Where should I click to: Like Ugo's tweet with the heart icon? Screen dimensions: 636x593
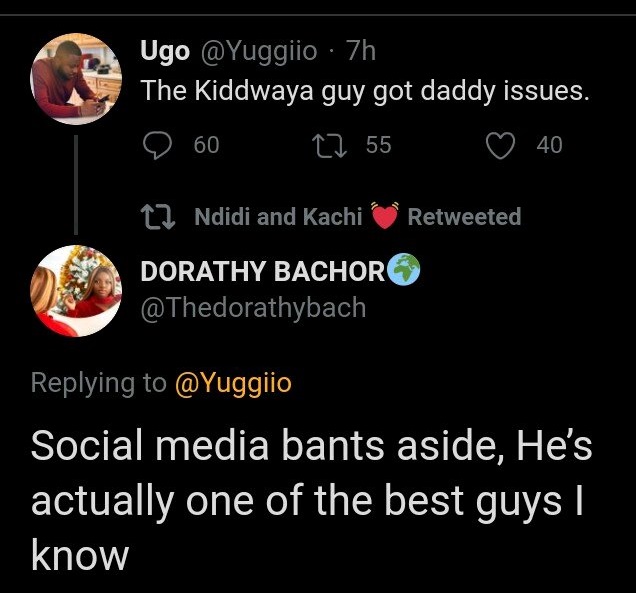point(498,146)
